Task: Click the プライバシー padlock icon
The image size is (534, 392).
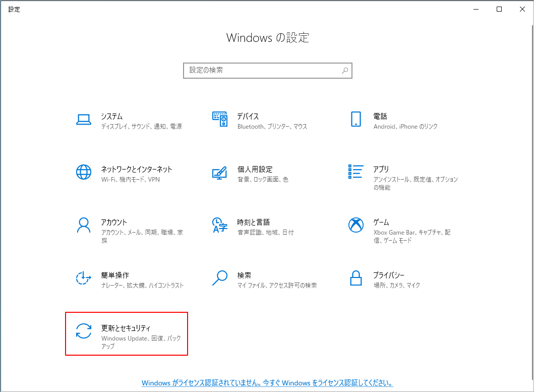Action: pos(356,278)
